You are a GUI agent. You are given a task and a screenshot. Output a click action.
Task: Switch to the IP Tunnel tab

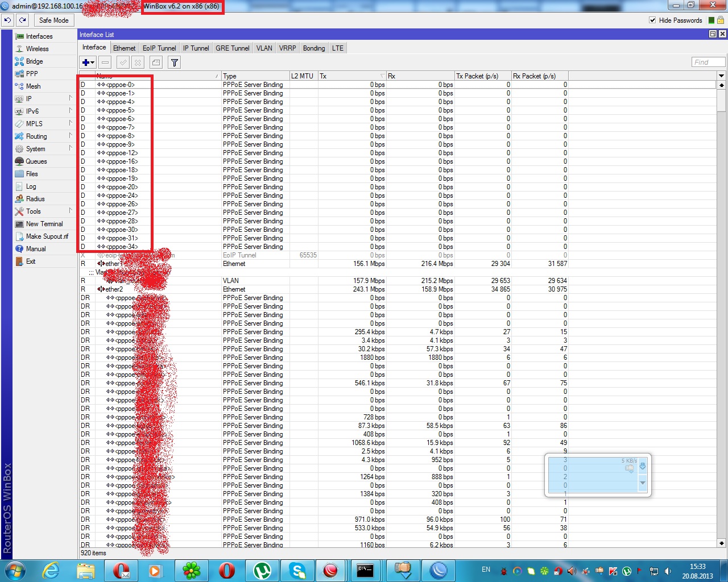(x=196, y=48)
